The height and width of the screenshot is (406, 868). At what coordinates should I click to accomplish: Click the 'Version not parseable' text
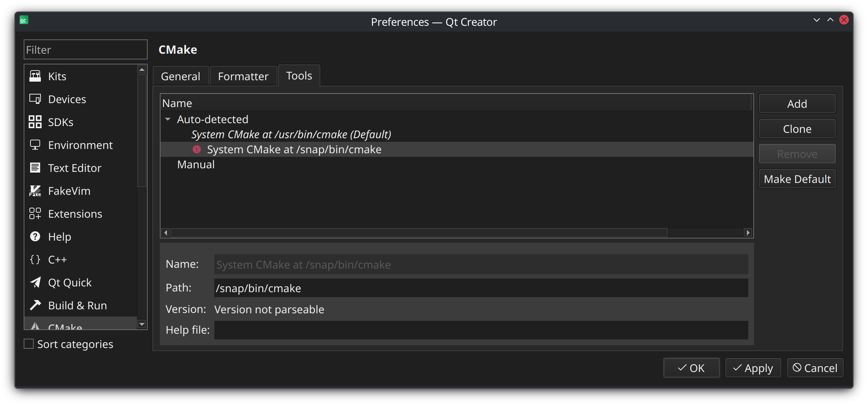269,309
